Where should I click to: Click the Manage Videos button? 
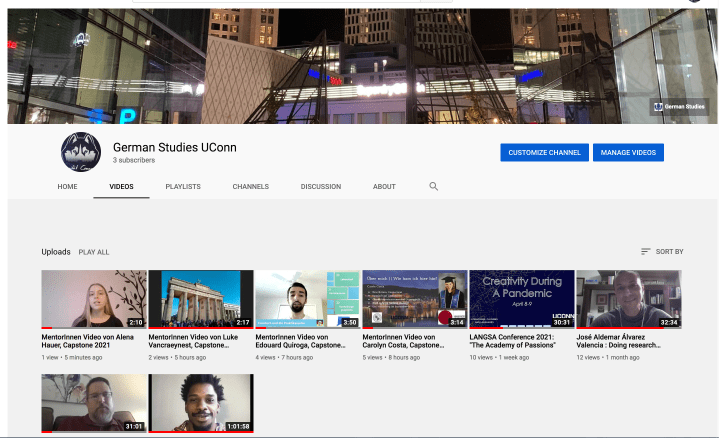(x=628, y=152)
